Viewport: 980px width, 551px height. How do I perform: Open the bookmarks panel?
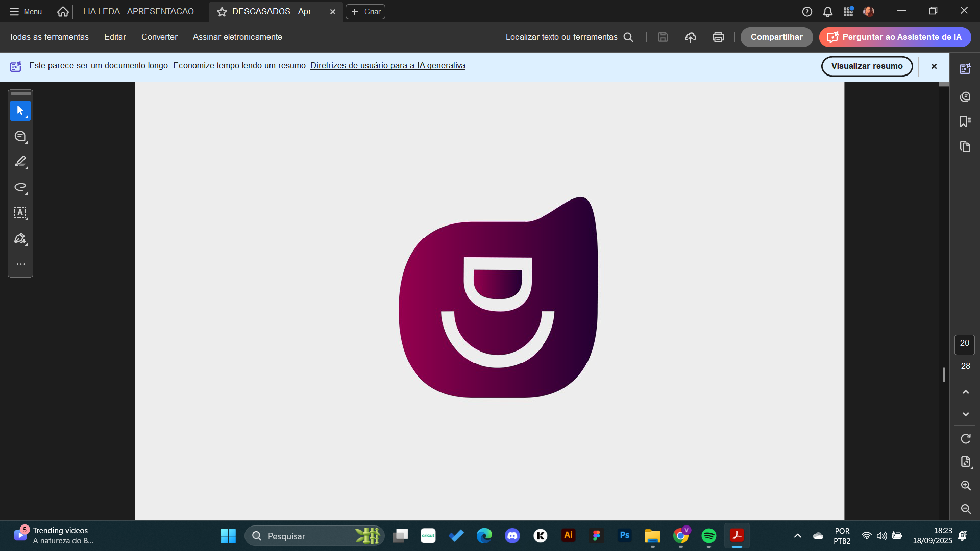[x=965, y=121]
